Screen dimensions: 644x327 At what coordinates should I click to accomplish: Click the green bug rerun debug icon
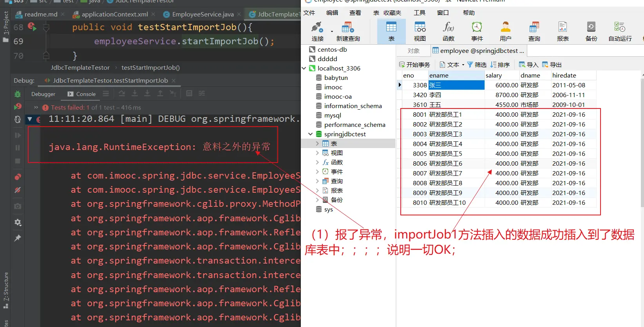click(x=18, y=94)
